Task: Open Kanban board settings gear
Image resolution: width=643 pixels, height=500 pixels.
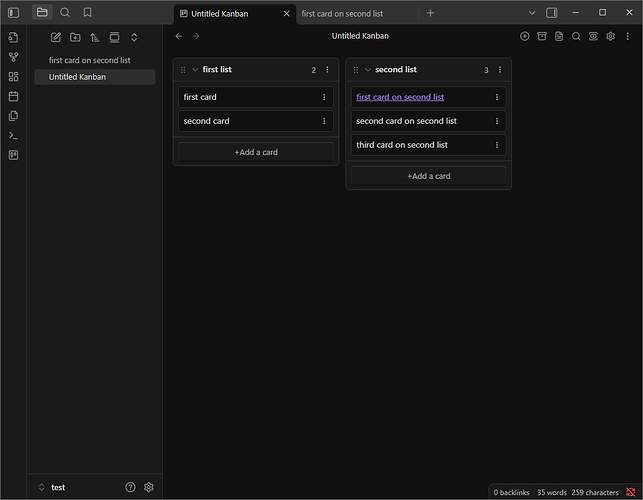Action: (611, 37)
